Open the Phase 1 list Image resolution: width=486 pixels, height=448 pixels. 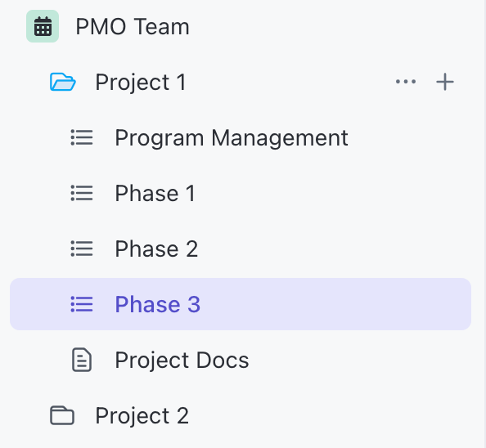(x=155, y=194)
